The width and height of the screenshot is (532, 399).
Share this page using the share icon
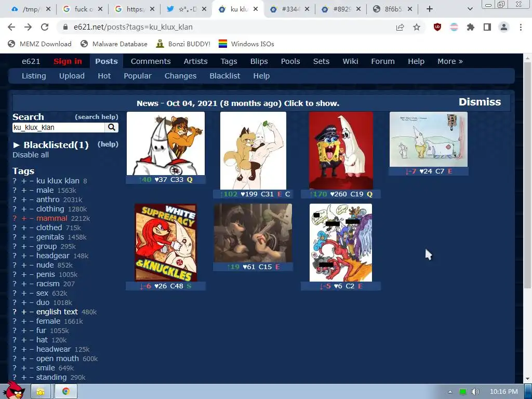(x=400, y=27)
